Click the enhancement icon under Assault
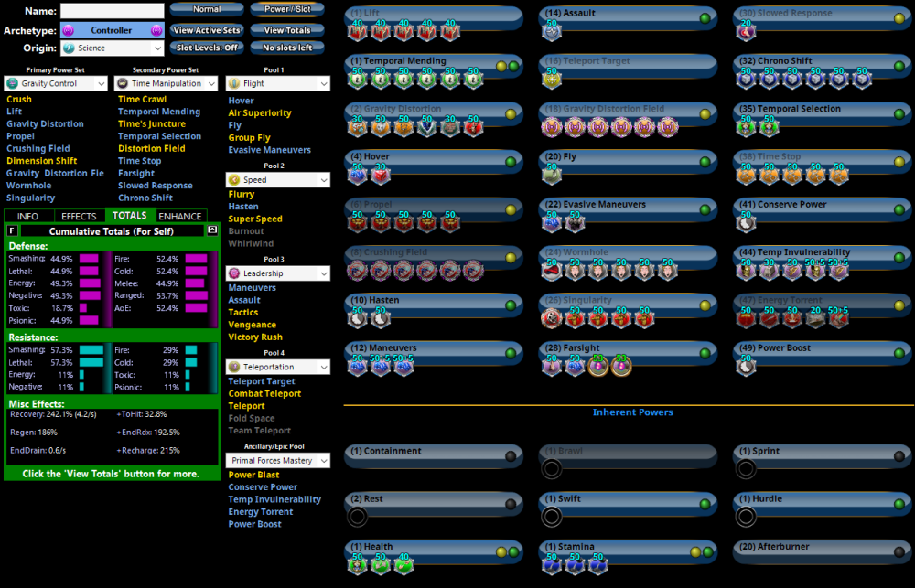The height and width of the screenshot is (588, 915). 552,32
